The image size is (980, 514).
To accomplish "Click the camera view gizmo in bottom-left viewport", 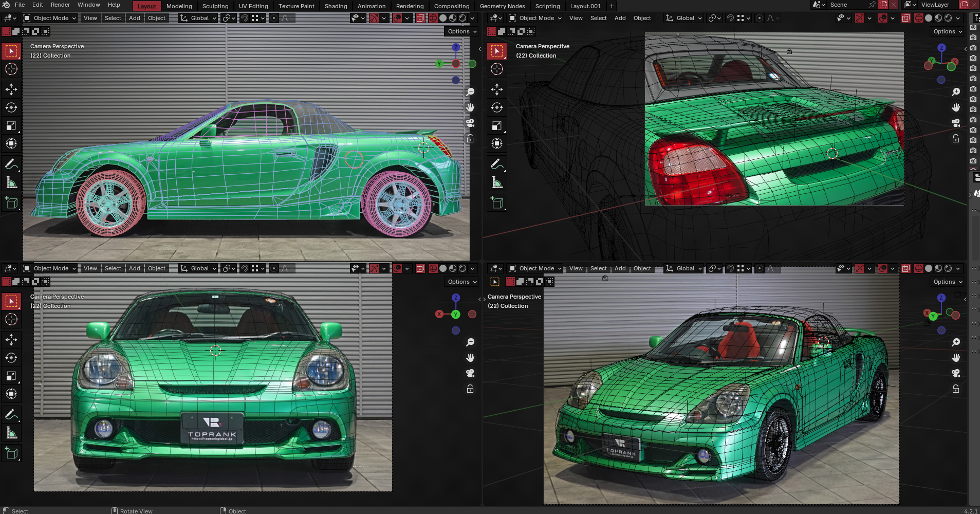I will click(x=470, y=373).
